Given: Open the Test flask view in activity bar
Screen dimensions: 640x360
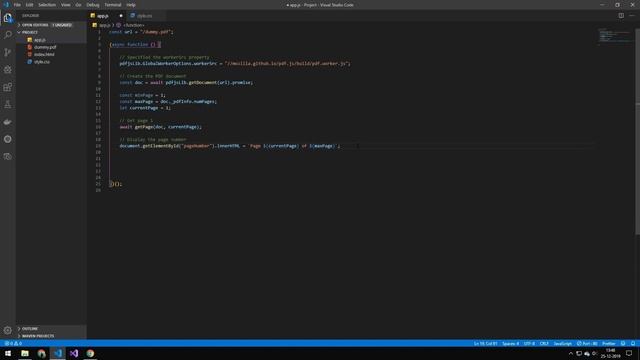Looking at the screenshot, I should pos(8,104).
